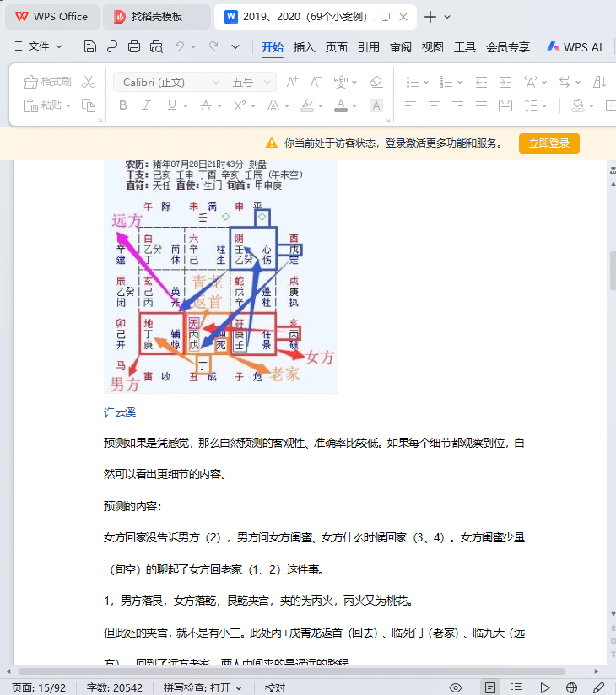Click the pen Writing mode icon
Viewport: 616px width, 695px height.
(x=598, y=687)
